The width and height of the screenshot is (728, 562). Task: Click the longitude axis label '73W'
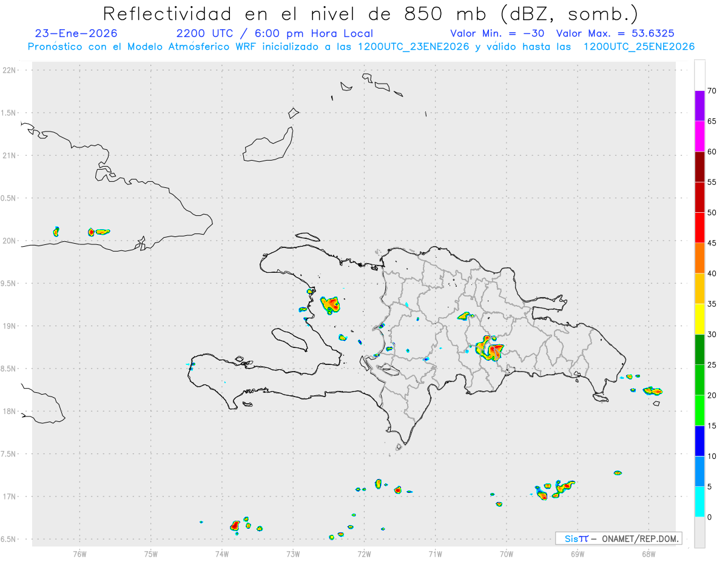[x=293, y=553]
